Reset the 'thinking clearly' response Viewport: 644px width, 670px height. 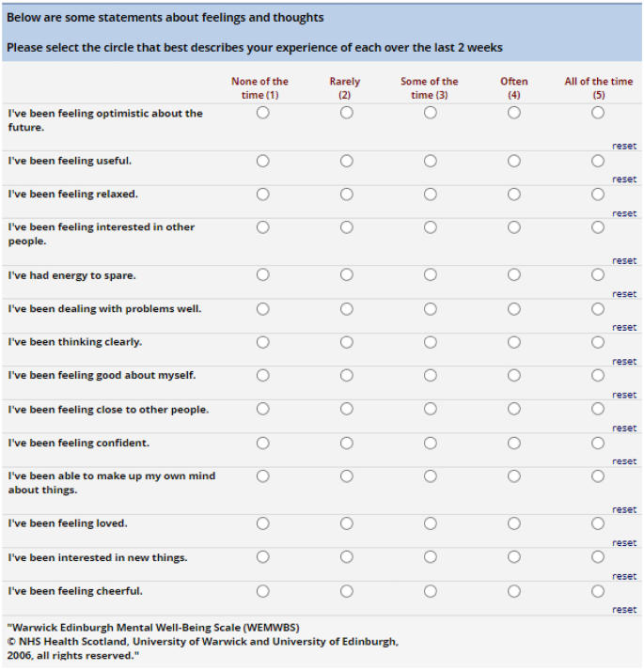[624, 362]
